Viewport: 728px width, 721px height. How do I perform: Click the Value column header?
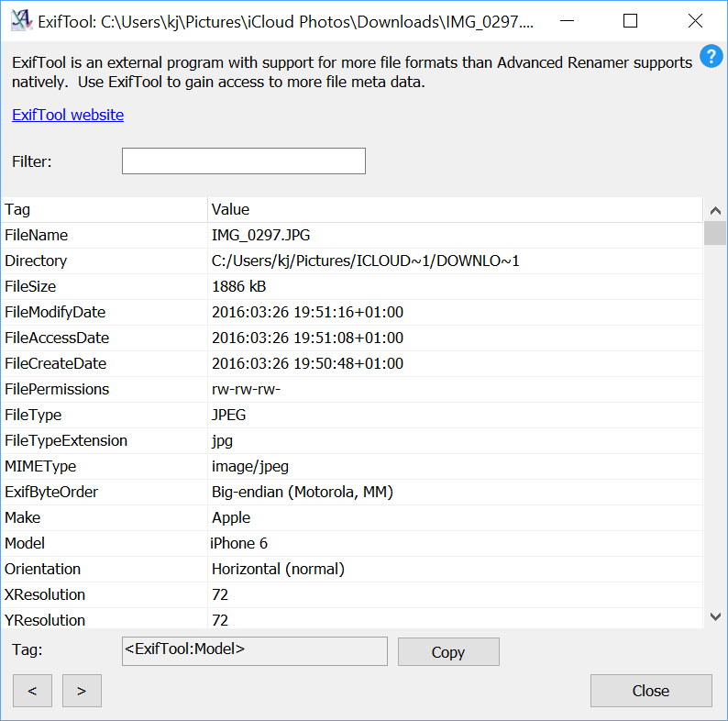(454, 209)
